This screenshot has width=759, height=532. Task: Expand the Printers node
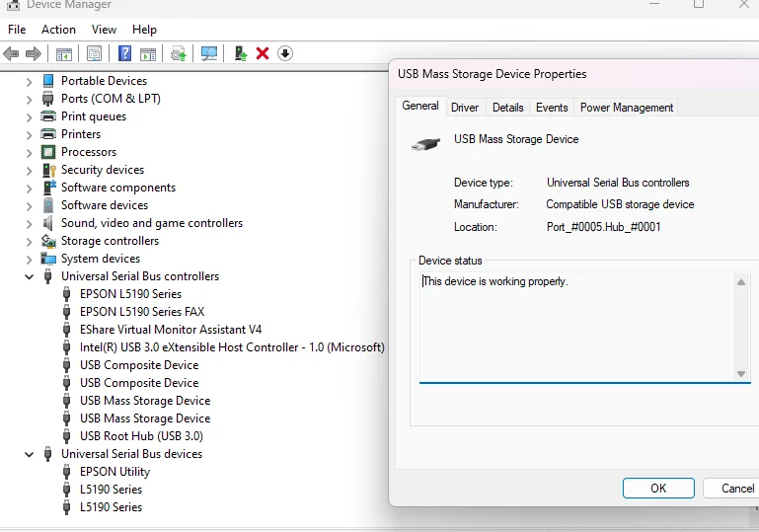(29, 135)
